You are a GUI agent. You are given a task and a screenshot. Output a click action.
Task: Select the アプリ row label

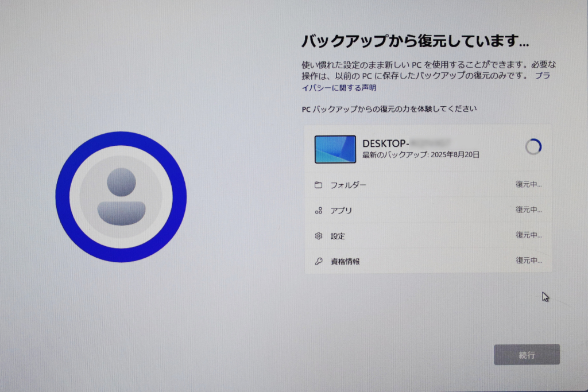coord(341,211)
